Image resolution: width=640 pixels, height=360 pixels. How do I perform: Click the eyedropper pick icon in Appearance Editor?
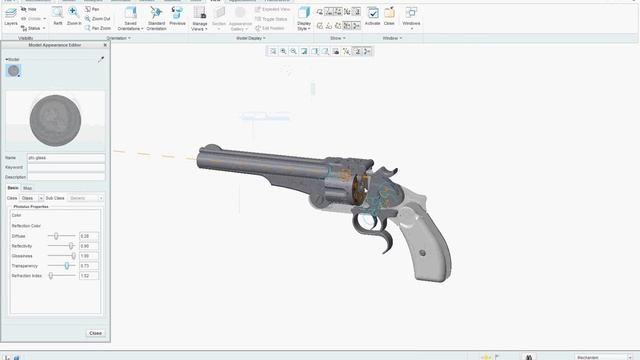pyautogui.click(x=101, y=60)
